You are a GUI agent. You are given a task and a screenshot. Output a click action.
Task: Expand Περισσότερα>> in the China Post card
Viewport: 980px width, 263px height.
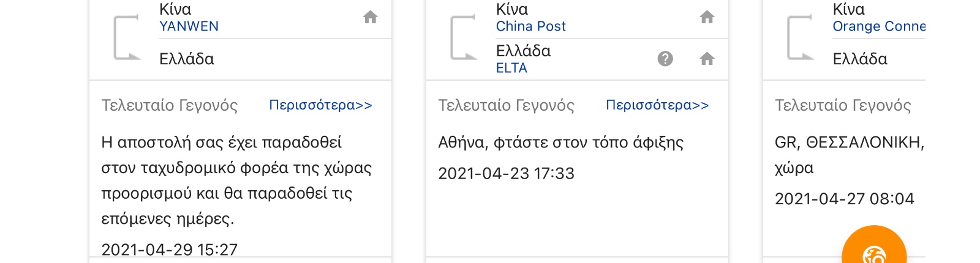pyautogui.click(x=657, y=105)
